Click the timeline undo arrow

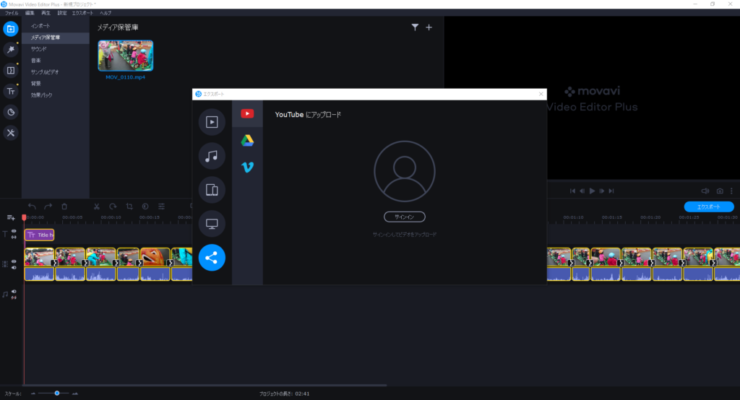click(x=32, y=206)
